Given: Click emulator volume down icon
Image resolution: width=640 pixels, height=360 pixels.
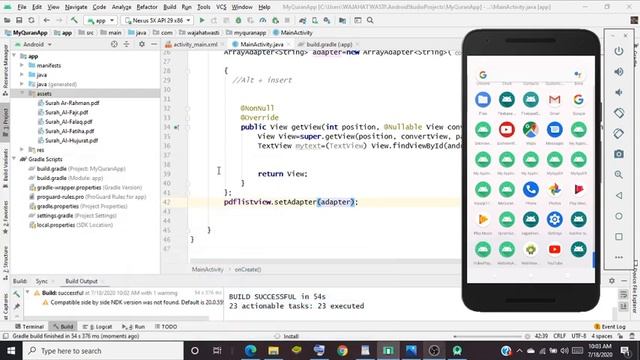Looking at the screenshot, I should click(x=619, y=92).
